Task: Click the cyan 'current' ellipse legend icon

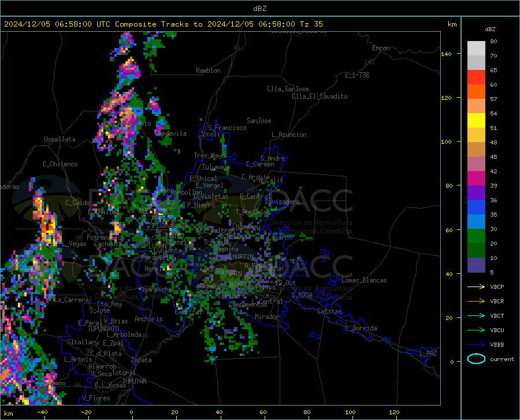Action: coord(476,359)
